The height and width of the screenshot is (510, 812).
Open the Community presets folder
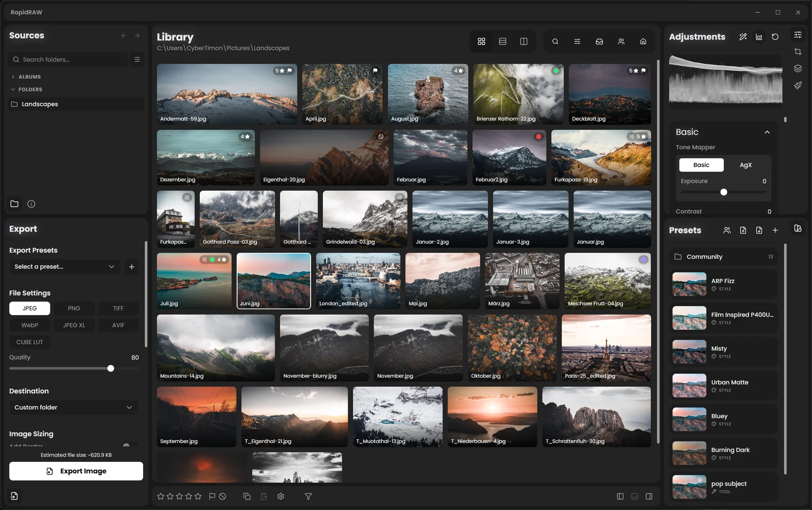click(723, 257)
